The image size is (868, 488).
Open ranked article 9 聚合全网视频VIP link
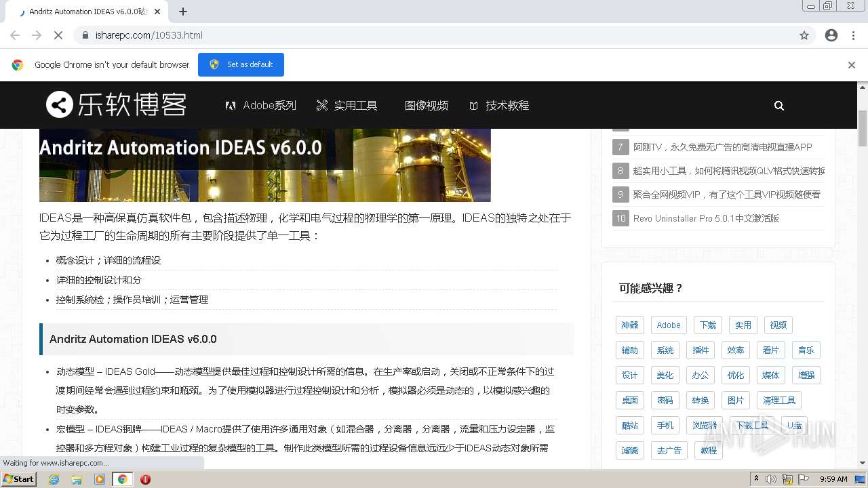(x=727, y=195)
